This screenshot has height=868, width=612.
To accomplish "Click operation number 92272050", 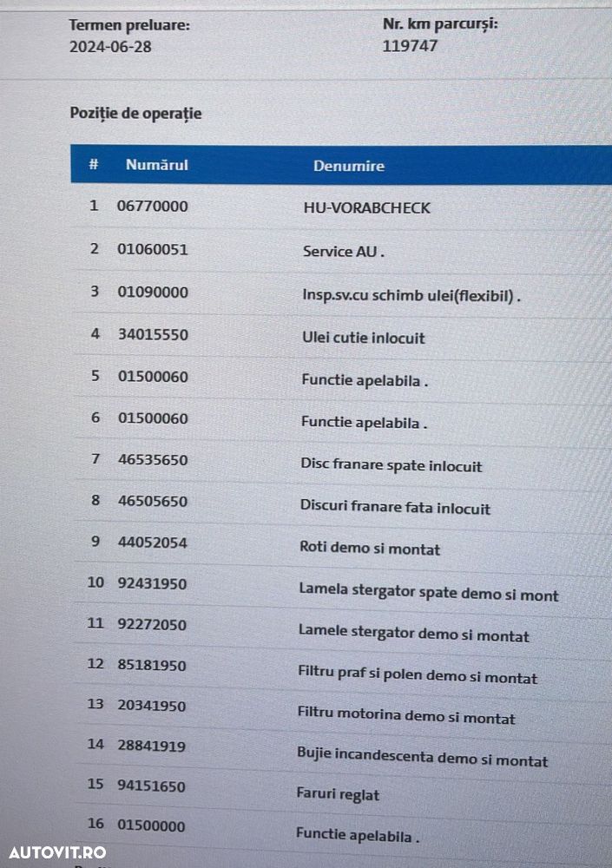I will click(152, 624).
